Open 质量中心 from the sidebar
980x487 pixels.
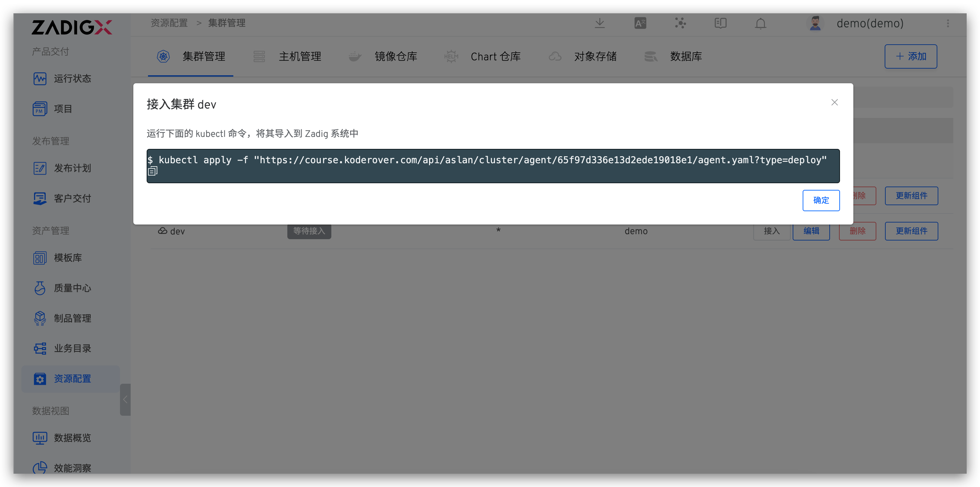click(x=73, y=288)
